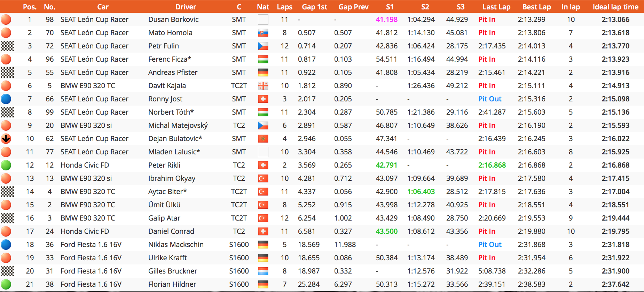This screenshot has height=292, width=644.
Task: Click driver name Dusan Borkovic
Action: pos(173,20)
